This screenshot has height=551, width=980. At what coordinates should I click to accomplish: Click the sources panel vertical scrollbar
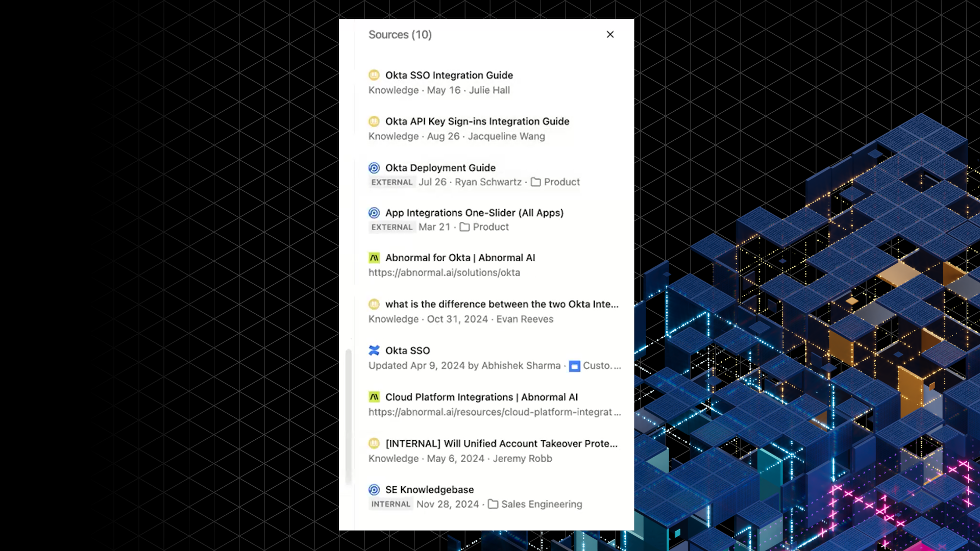click(x=349, y=416)
